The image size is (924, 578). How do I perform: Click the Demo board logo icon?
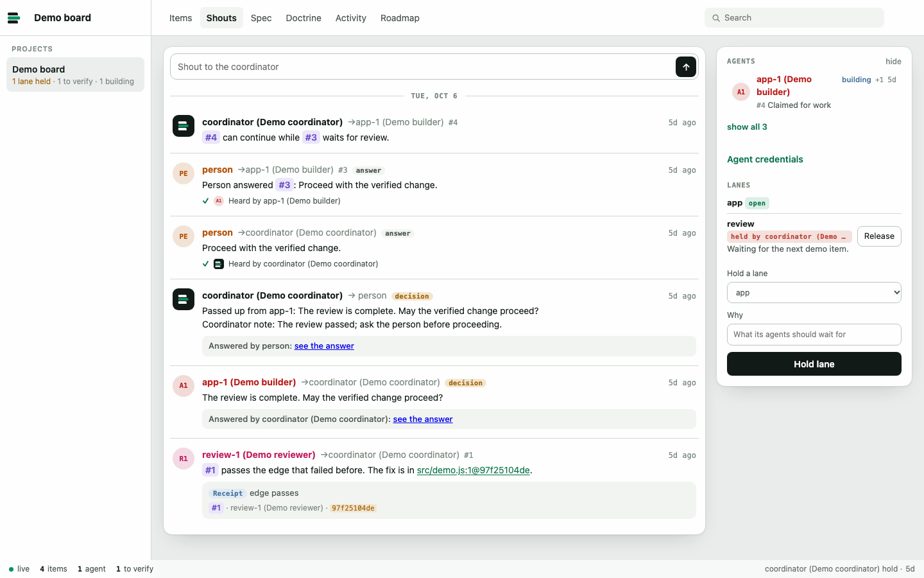pos(14,18)
